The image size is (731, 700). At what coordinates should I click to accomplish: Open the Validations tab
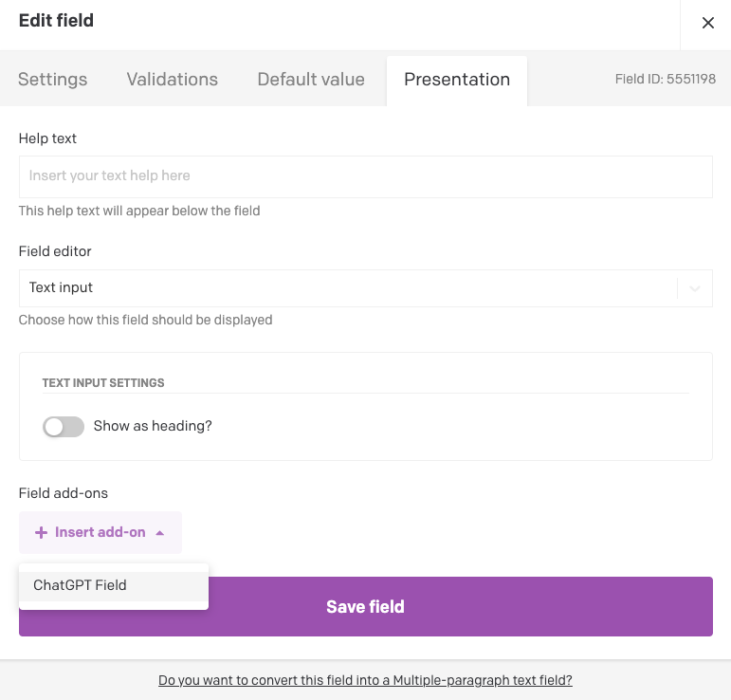click(173, 80)
